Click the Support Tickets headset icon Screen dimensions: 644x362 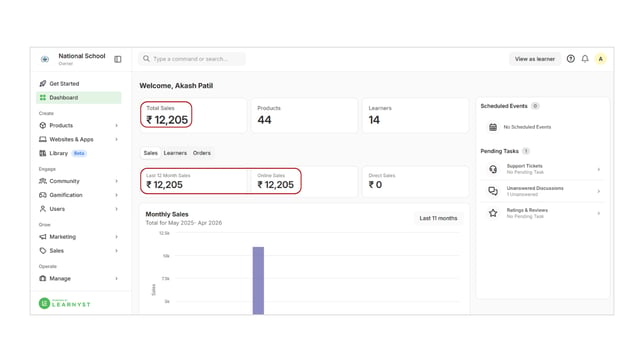click(x=493, y=169)
